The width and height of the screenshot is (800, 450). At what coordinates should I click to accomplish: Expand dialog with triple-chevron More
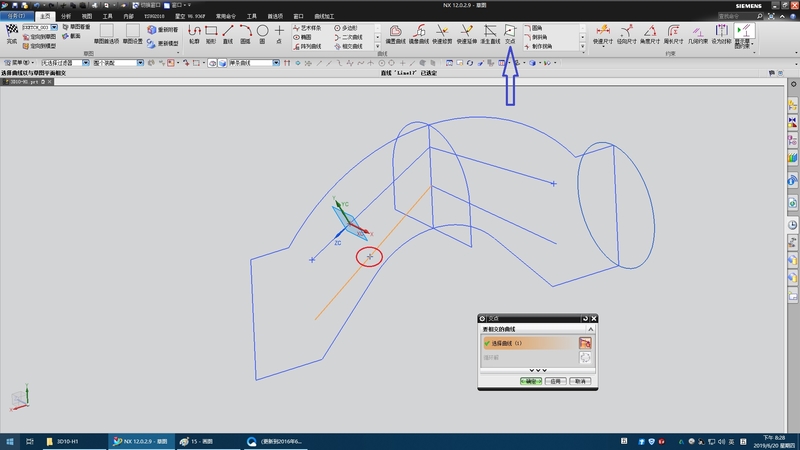point(538,370)
